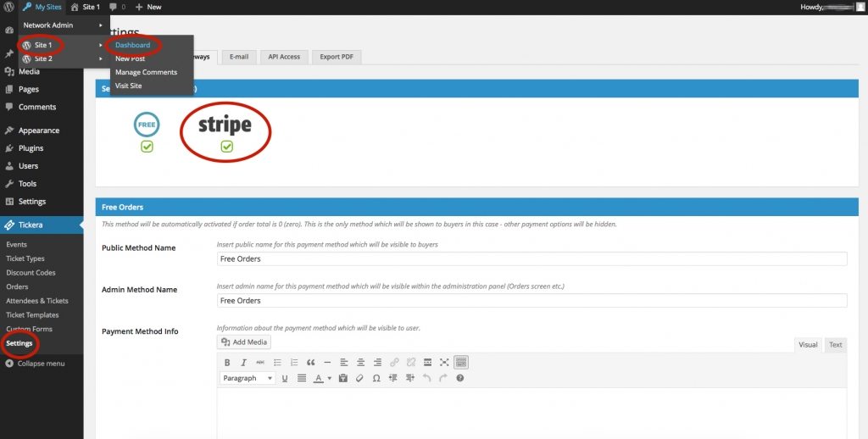Apply strikethrough formatting in the editor
Viewport: 868px width, 439px height.
pos(260,363)
